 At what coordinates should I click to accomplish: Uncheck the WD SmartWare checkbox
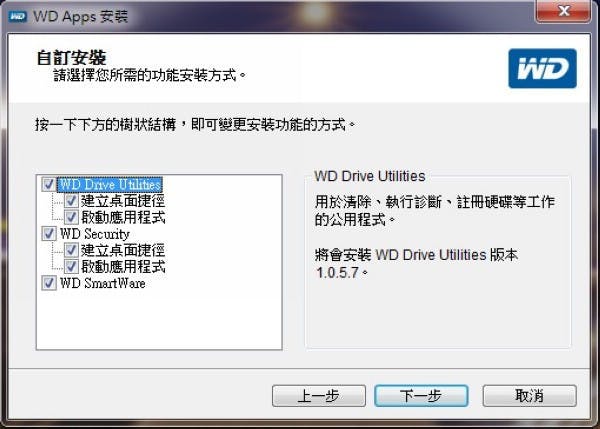49,283
